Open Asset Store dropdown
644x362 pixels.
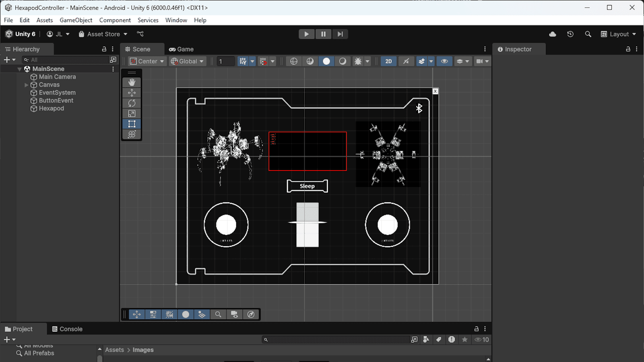coord(103,34)
